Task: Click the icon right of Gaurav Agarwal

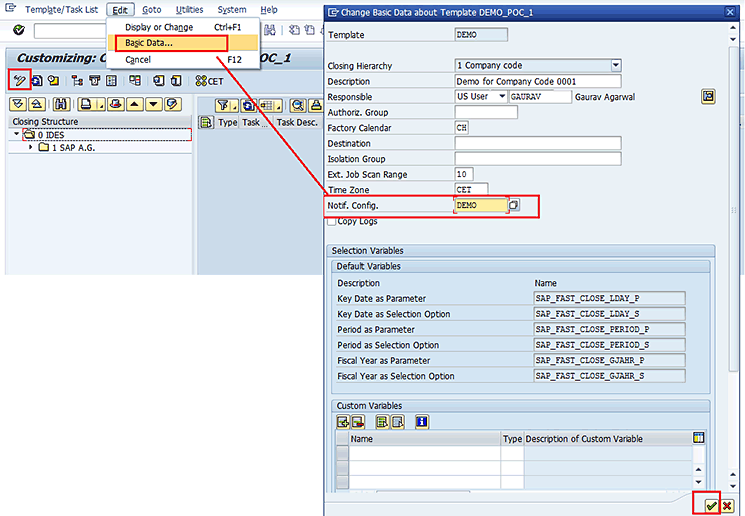Action: (x=708, y=96)
